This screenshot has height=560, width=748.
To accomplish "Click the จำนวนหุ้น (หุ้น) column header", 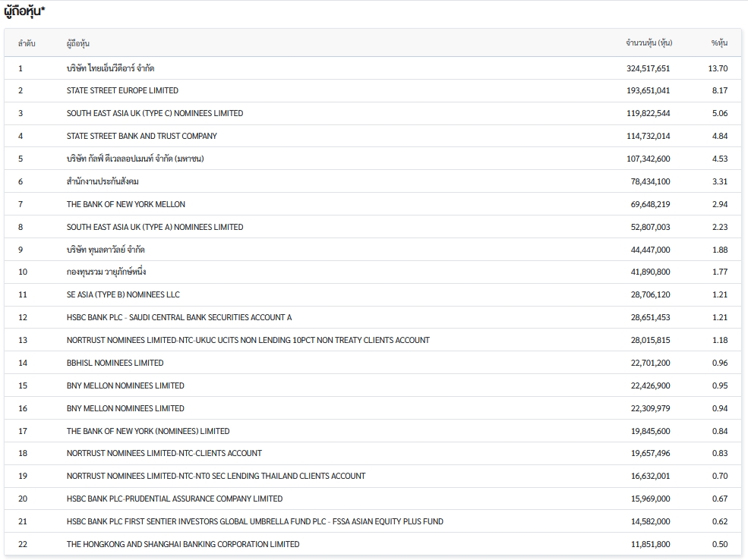I will 649,43.
